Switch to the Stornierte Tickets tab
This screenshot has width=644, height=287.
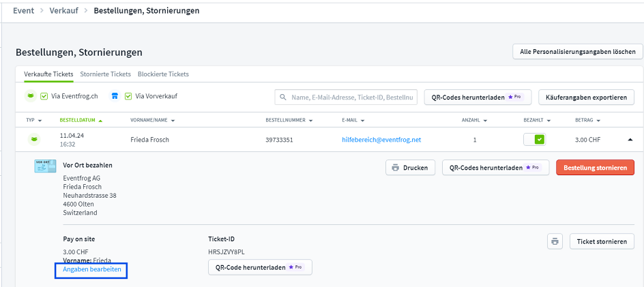pos(105,74)
